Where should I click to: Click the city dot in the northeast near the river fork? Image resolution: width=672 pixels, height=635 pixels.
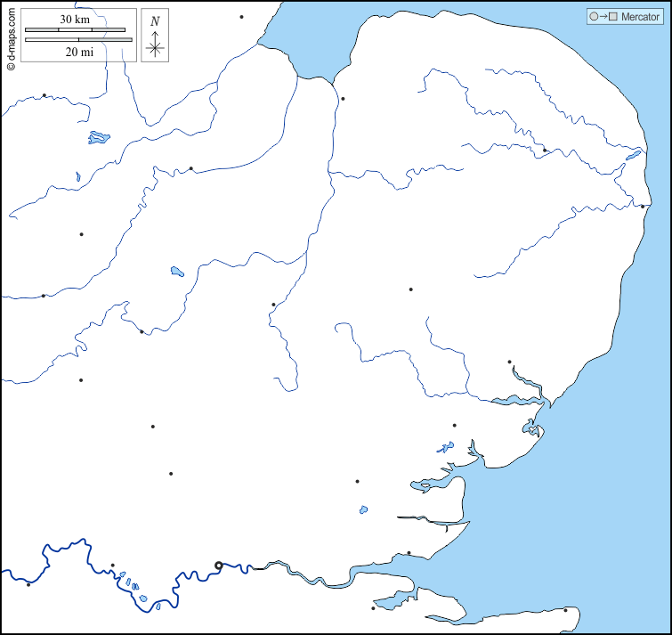click(545, 151)
